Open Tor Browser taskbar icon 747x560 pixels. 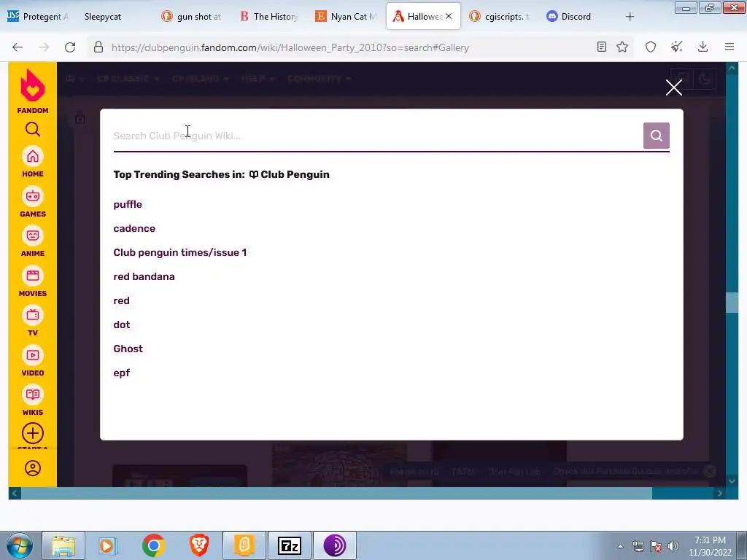click(x=334, y=545)
